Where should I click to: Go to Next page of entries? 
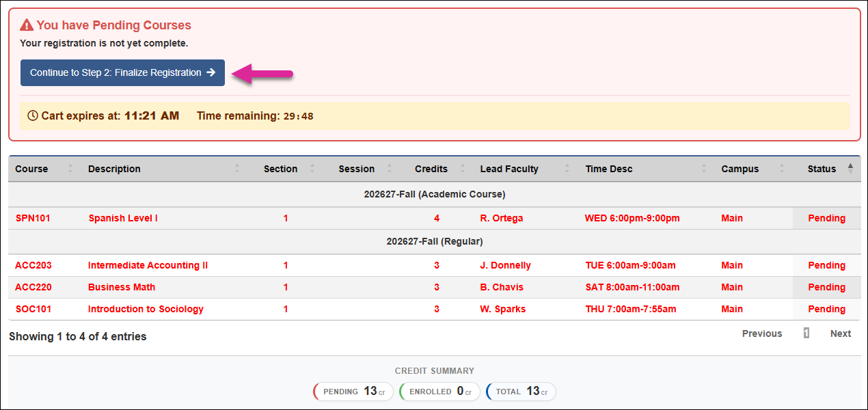pos(841,333)
